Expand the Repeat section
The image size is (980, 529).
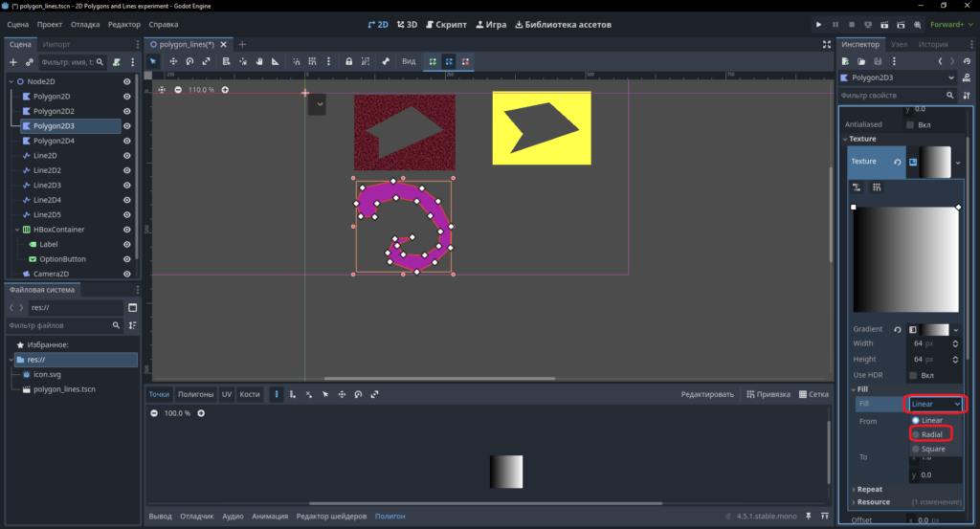[869, 489]
